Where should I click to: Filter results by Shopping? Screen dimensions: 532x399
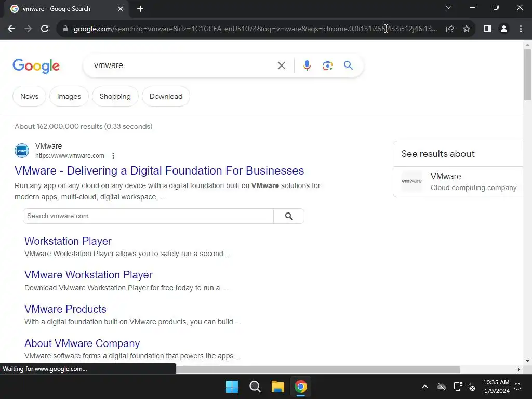[115, 96]
